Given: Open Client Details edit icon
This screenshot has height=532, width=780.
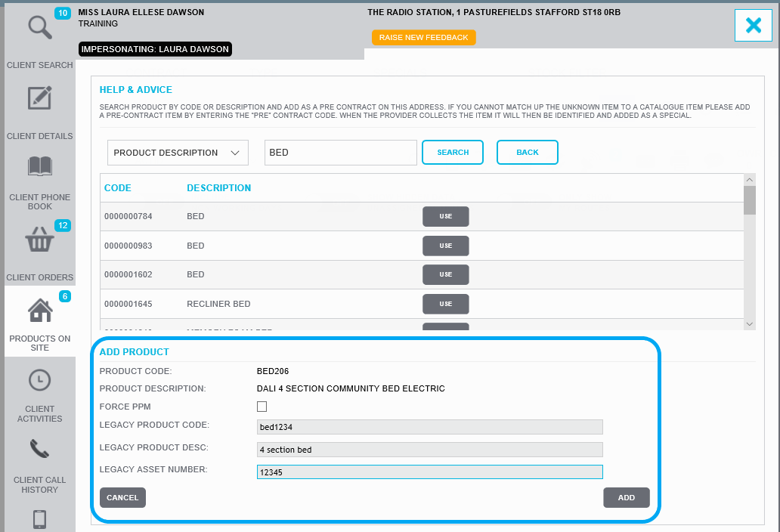Looking at the screenshot, I should [40, 97].
